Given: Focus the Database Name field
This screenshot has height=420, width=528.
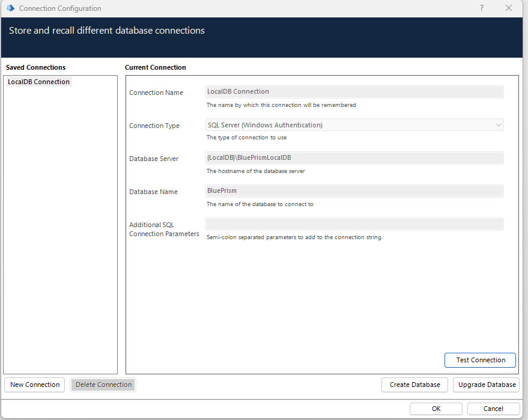Looking at the screenshot, I should coord(354,191).
